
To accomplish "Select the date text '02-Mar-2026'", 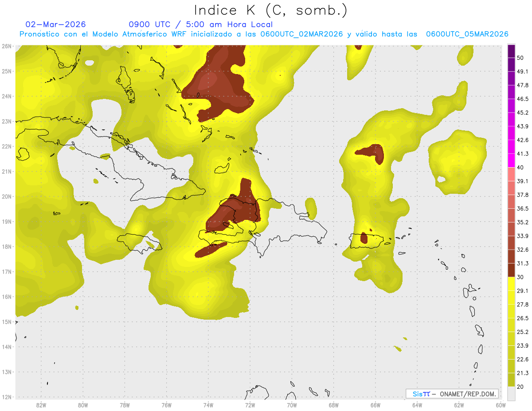I will click(x=56, y=24).
